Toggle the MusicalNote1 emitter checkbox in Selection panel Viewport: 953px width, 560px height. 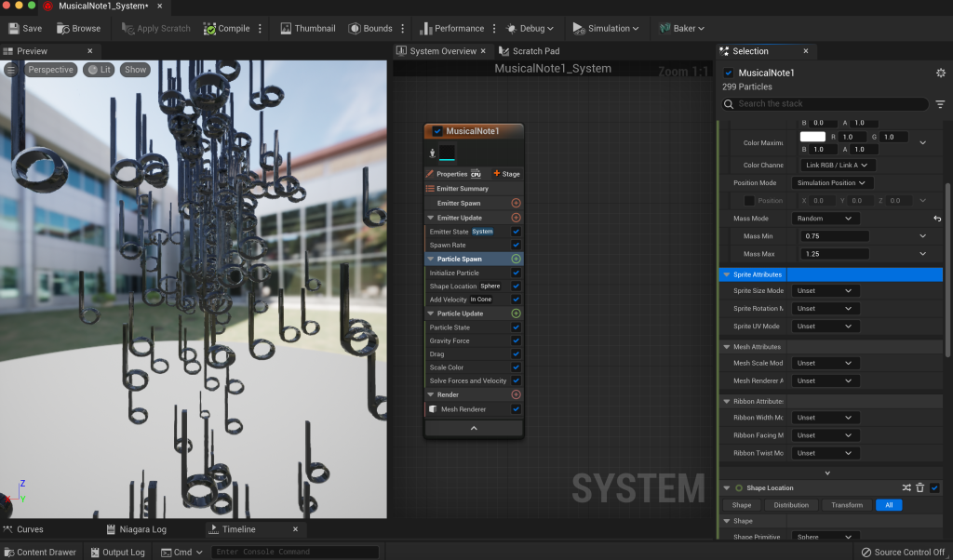729,73
